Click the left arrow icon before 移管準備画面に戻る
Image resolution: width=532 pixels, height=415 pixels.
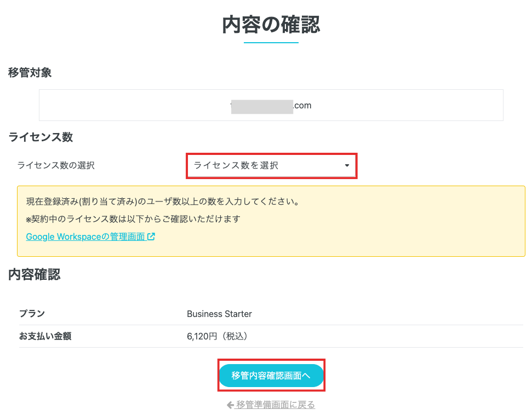tap(230, 405)
